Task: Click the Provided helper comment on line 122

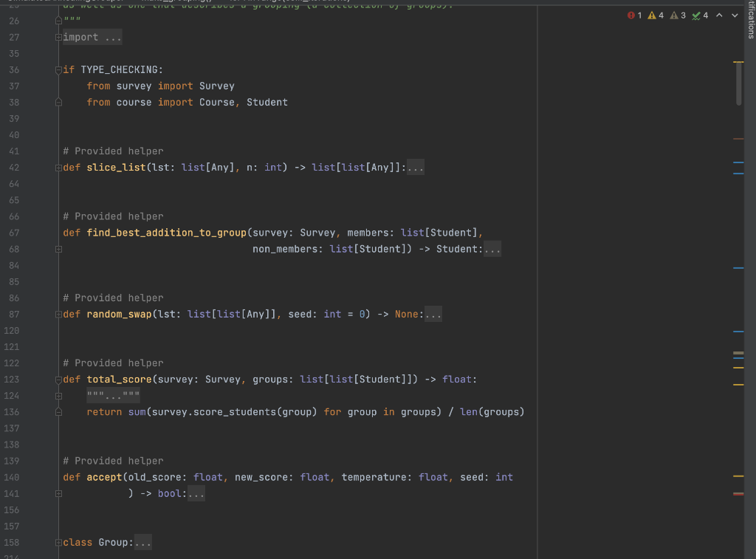Action: tap(113, 363)
